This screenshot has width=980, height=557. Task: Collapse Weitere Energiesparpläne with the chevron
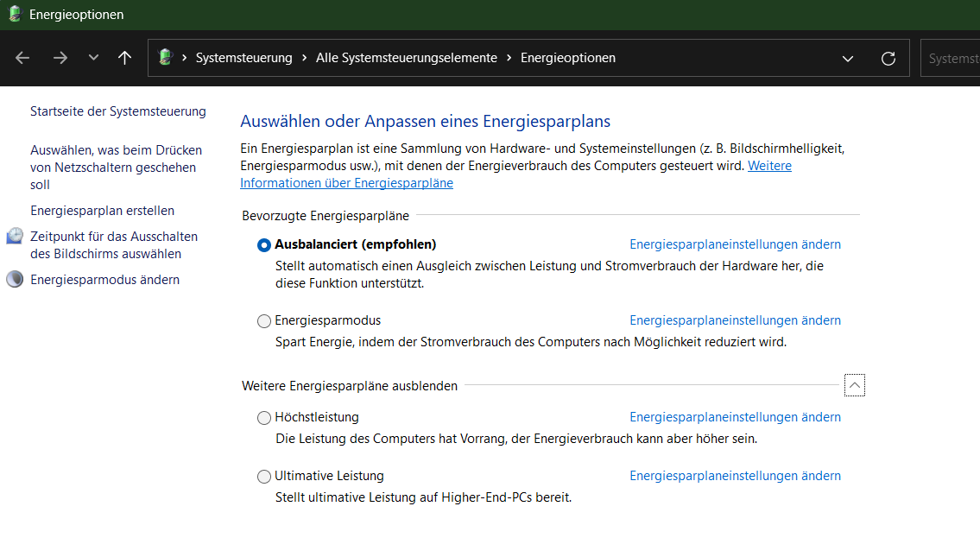point(855,385)
